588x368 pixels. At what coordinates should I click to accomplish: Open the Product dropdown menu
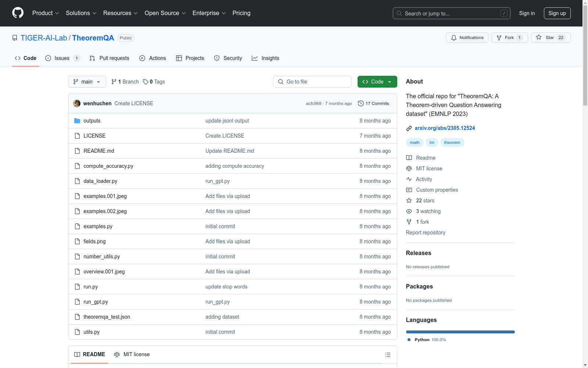(46, 13)
